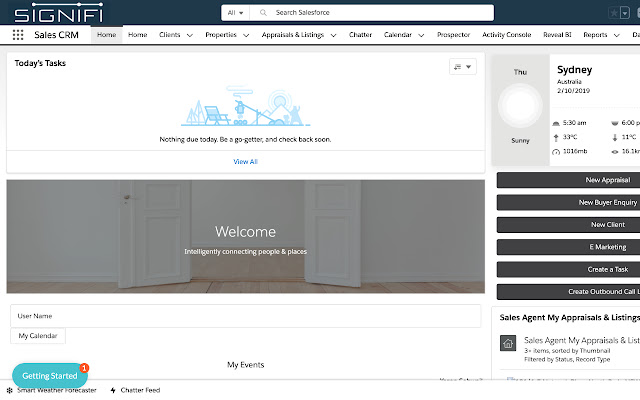Click the Sales CRM app name
Image resolution: width=640 pixels, height=400 pixels.
(x=56, y=35)
